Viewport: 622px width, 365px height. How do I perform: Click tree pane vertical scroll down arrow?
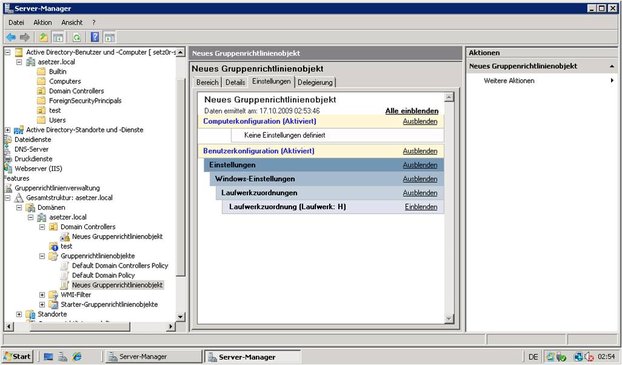point(180,317)
